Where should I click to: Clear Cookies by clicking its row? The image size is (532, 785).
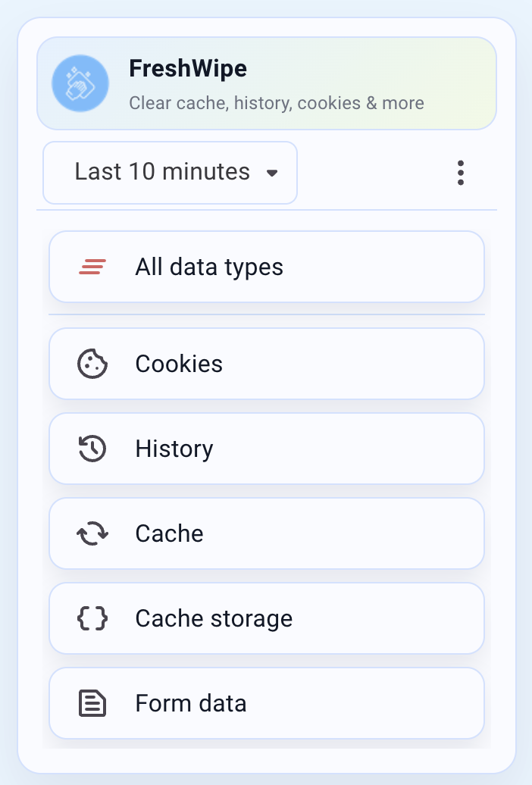266,364
